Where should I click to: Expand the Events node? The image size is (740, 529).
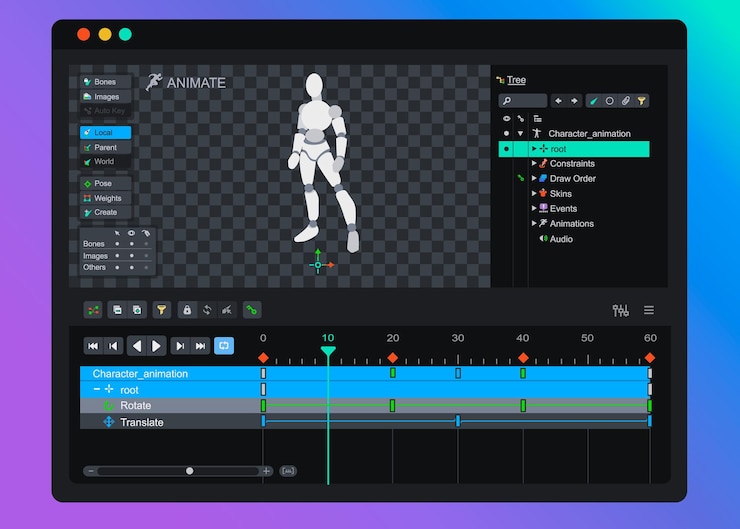coord(534,208)
